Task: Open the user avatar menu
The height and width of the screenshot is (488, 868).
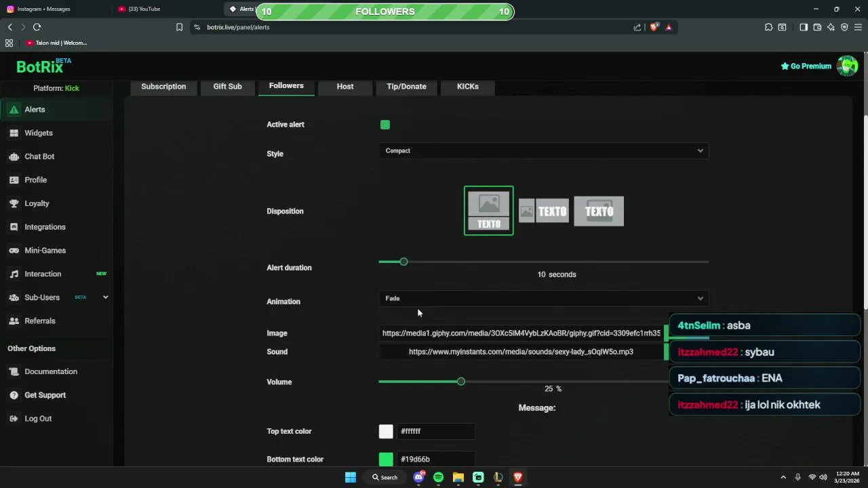Action: 847,66
